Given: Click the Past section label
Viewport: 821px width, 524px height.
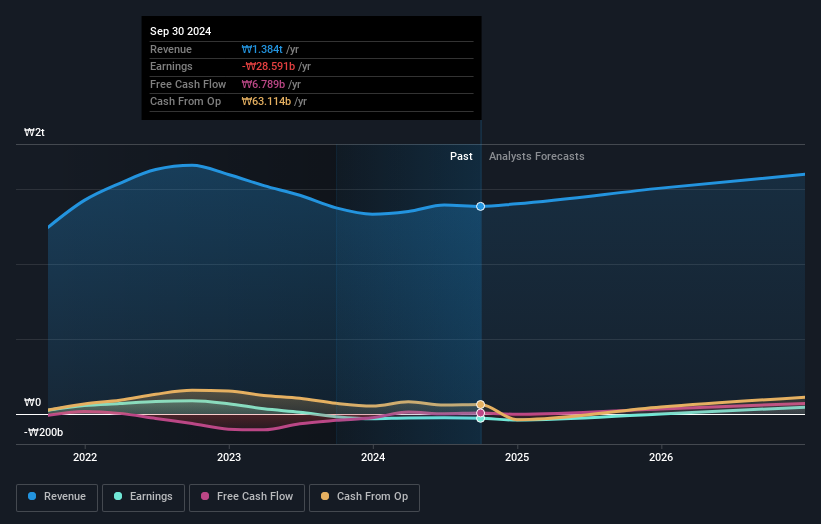Looking at the screenshot, I should point(461,156).
